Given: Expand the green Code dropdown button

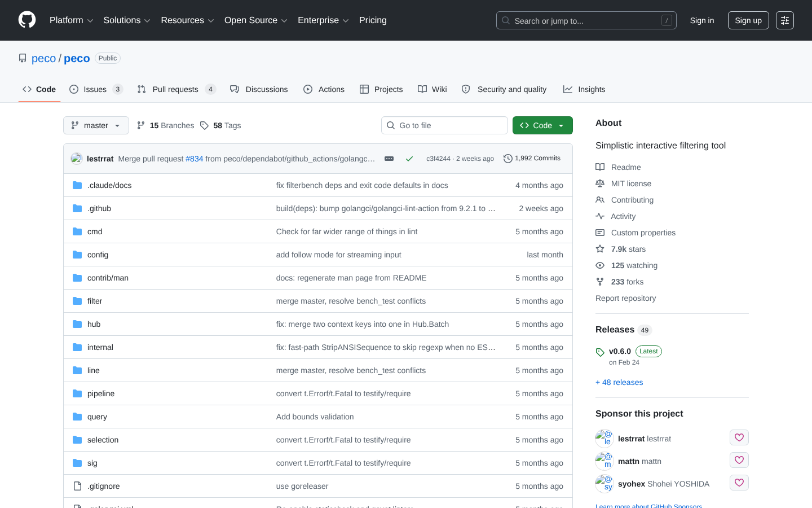Looking at the screenshot, I should 542,125.
